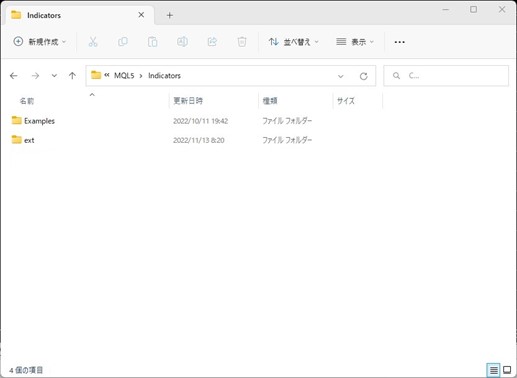Refresh the folder with refresh icon
The height and width of the screenshot is (378, 517).
point(364,76)
